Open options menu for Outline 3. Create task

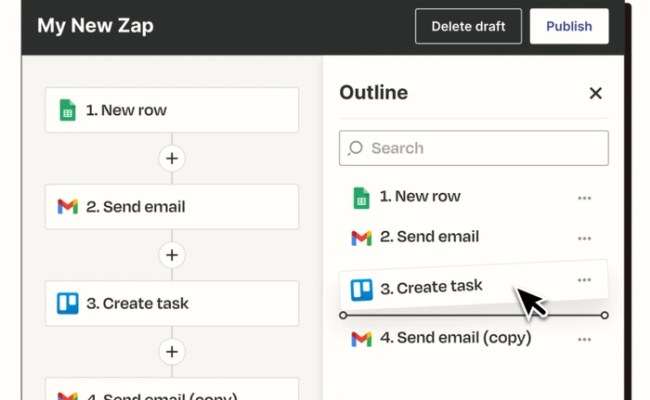coord(585,280)
